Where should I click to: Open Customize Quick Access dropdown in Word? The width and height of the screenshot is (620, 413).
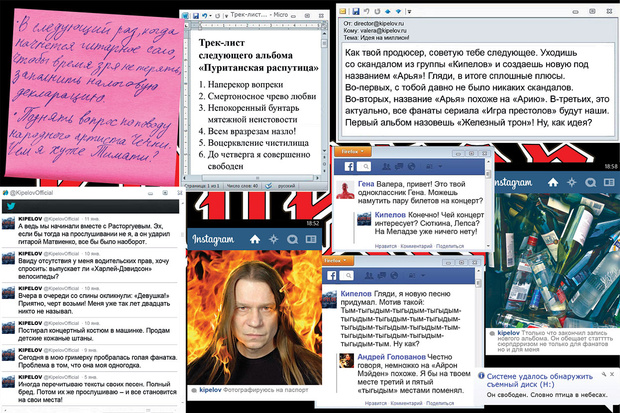coord(226,16)
